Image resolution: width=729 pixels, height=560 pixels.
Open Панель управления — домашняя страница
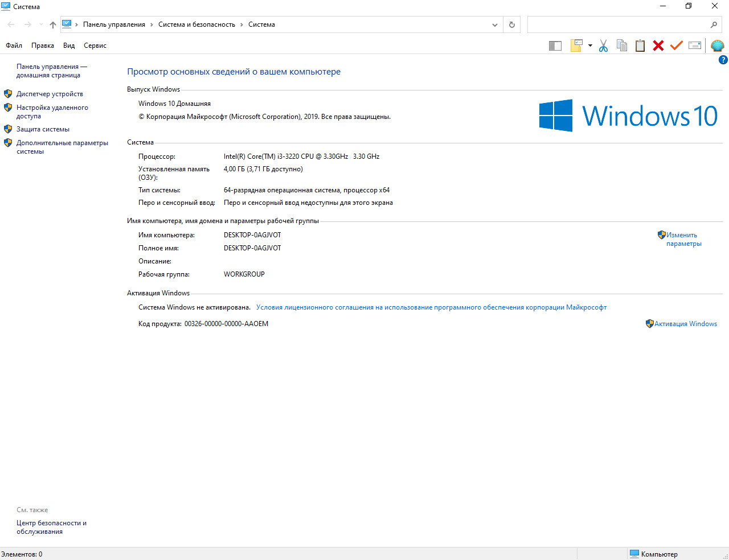[52, 71]
